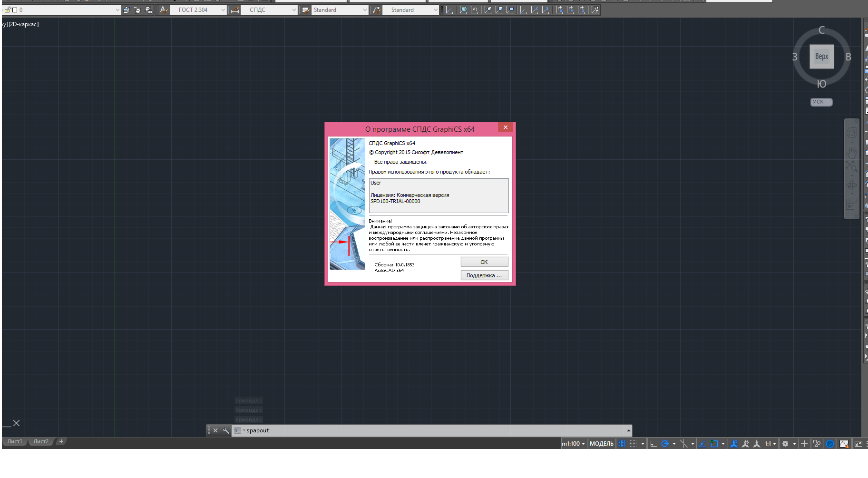Click the layer states icon
The height and width of the screenshot is (478, 868).
(x=148, y=10)
